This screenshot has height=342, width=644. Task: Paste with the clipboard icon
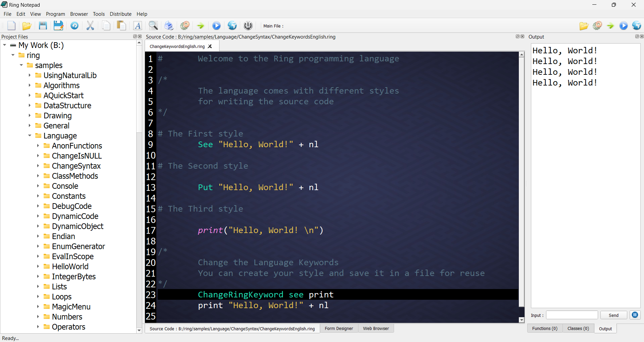coord(121,26)
